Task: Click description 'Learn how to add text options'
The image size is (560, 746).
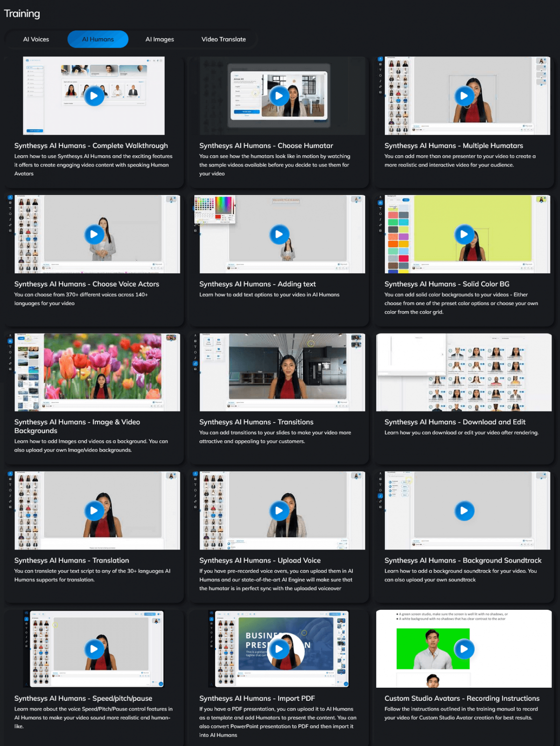Action: (x=269, y=295)
